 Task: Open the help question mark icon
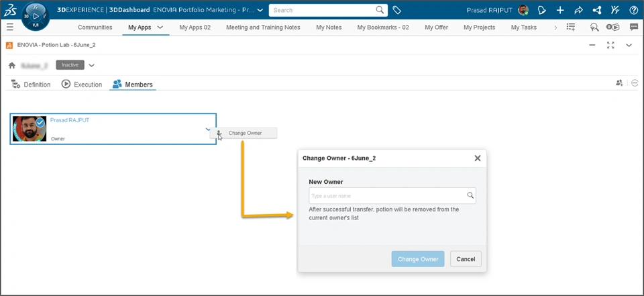633,10
